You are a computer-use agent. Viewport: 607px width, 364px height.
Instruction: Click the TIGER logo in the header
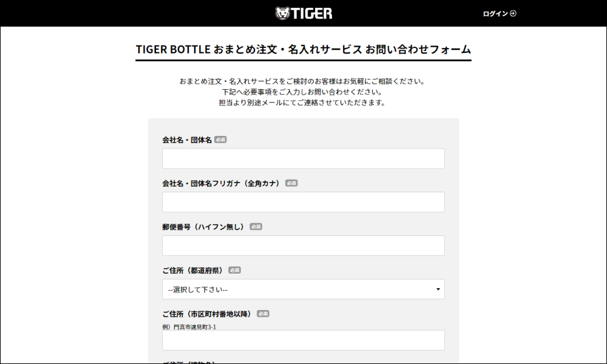coord(304,13)
